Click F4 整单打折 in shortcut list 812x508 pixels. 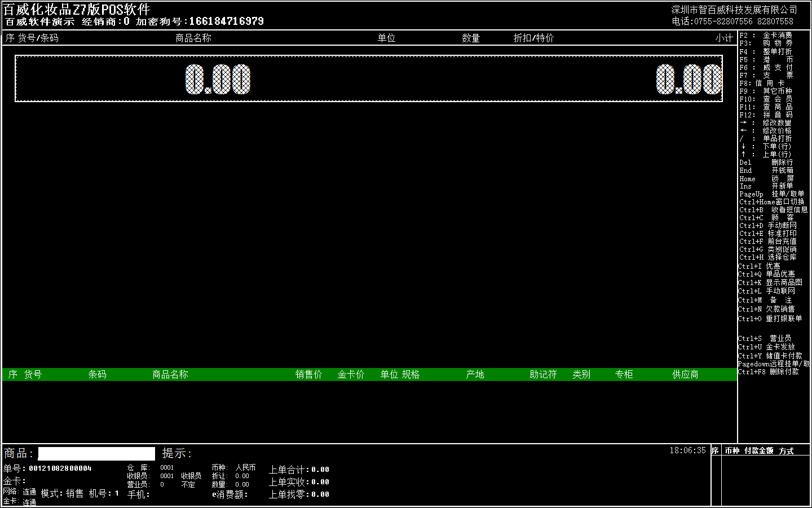point(766,51)
